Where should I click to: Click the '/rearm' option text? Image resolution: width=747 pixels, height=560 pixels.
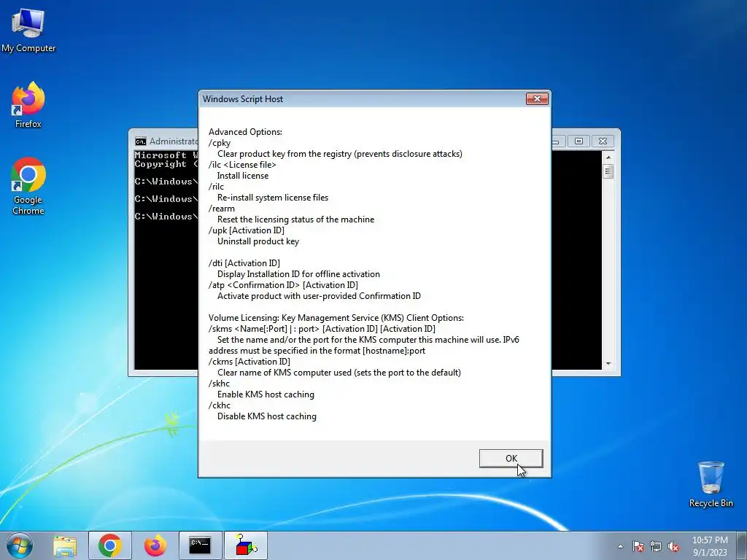click(222, 209)
